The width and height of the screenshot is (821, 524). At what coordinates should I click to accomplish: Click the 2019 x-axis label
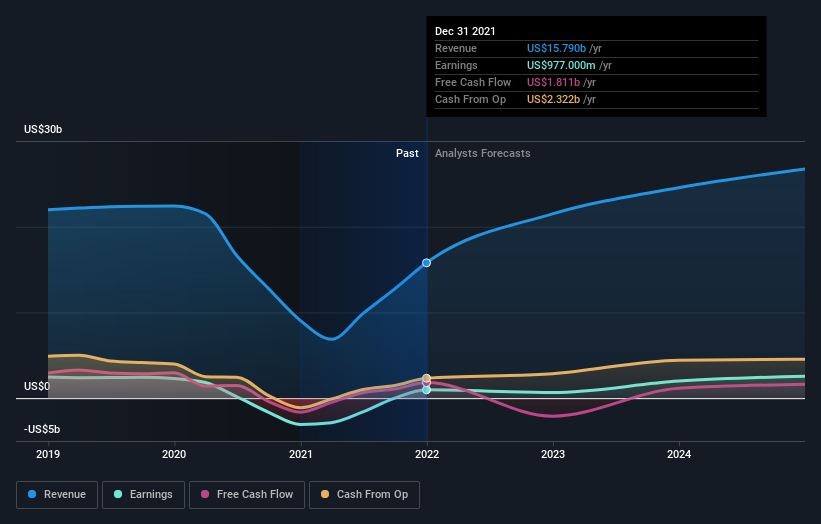click(48, 454)
